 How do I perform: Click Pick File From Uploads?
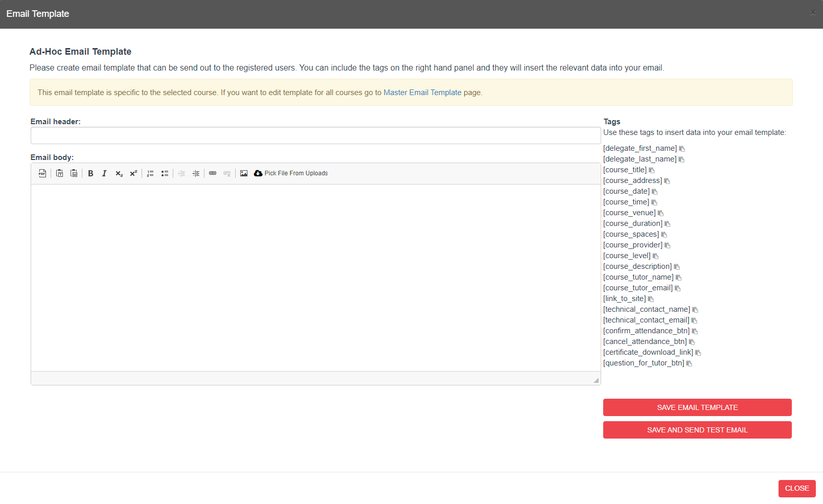click(x=291, y=173)
